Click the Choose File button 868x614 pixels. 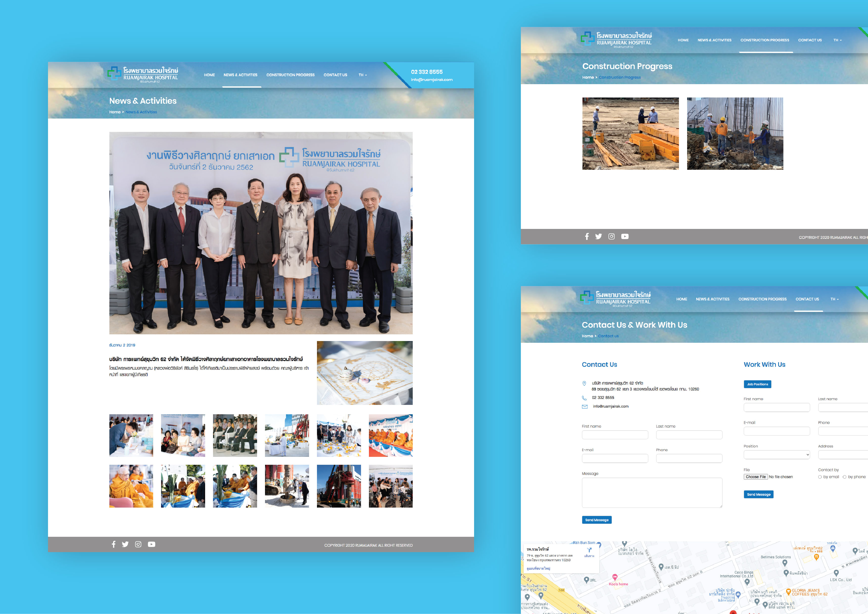pos(756,477)
